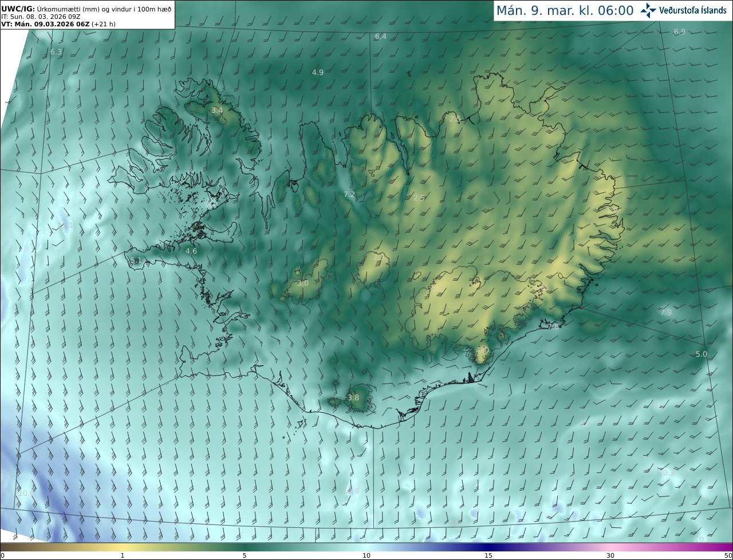Click the 0 tick on the colour scale

click(2, 555)
